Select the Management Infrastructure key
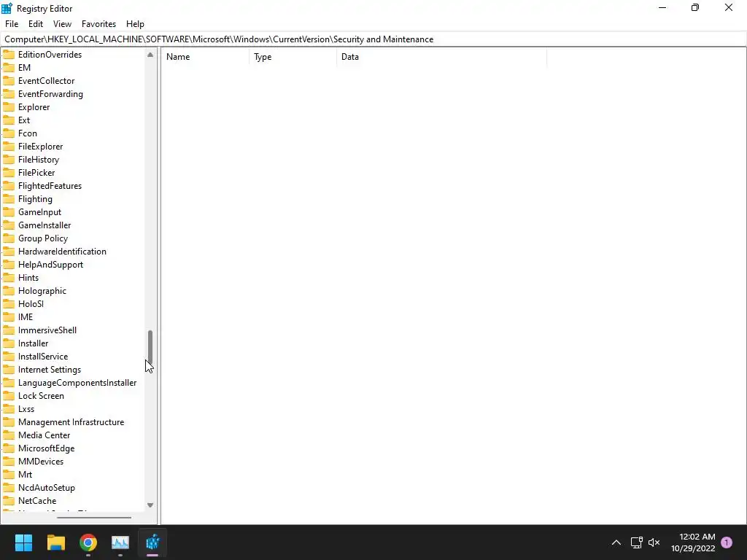 pyautogui.click(x=71, y=422)
